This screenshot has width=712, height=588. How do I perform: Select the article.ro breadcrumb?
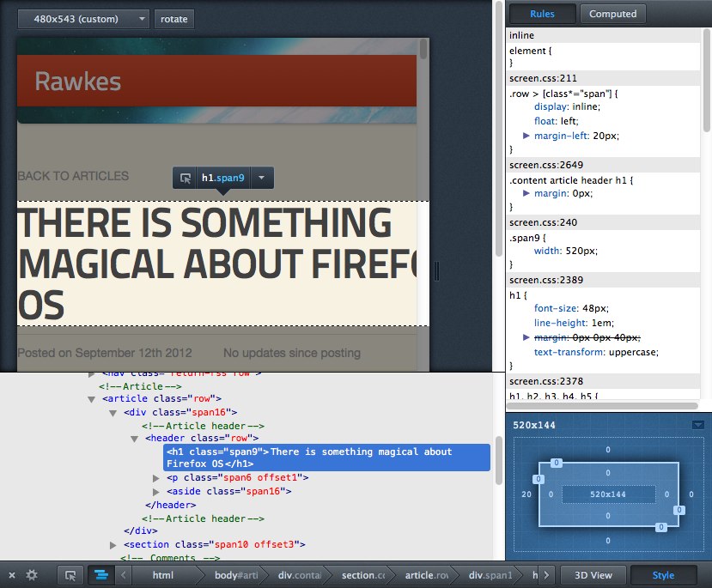pyautogui.click(x=427, y=575)
